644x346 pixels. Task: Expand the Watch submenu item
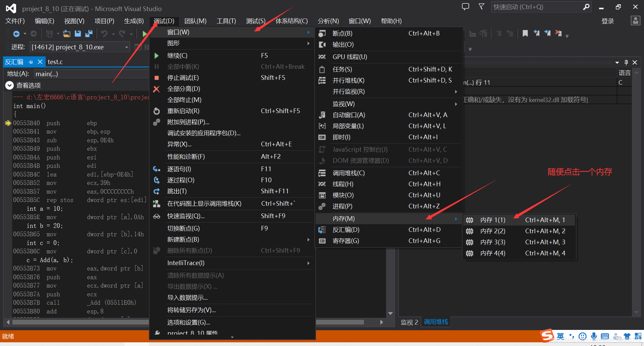tap(389, 104)
